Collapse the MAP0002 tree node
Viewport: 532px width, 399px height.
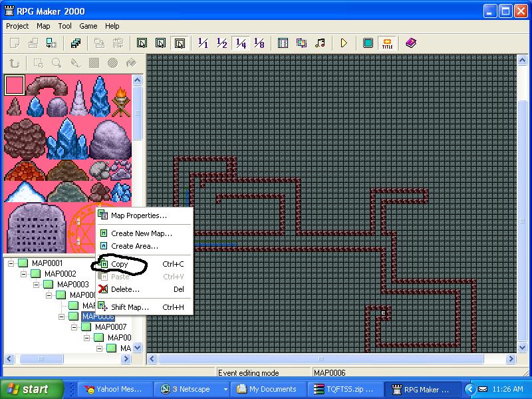(24, 274)
